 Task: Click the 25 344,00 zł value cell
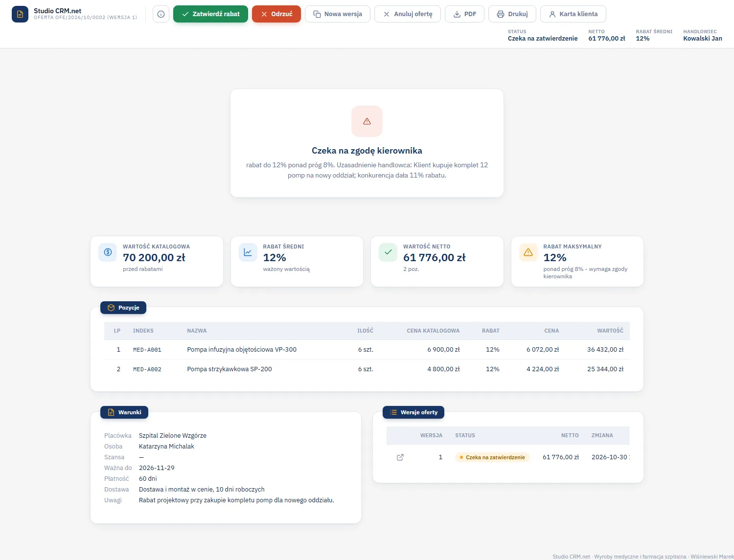pos(605,369)
